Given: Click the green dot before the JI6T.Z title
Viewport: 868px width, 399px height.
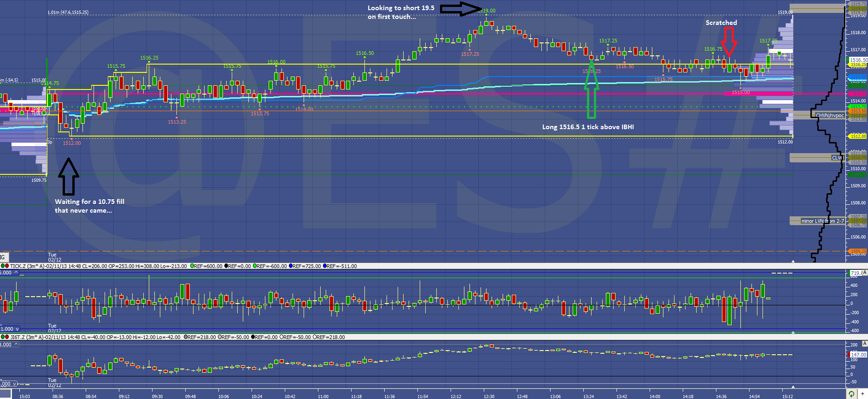Looking at the screenshot, I should click(2, 337).
